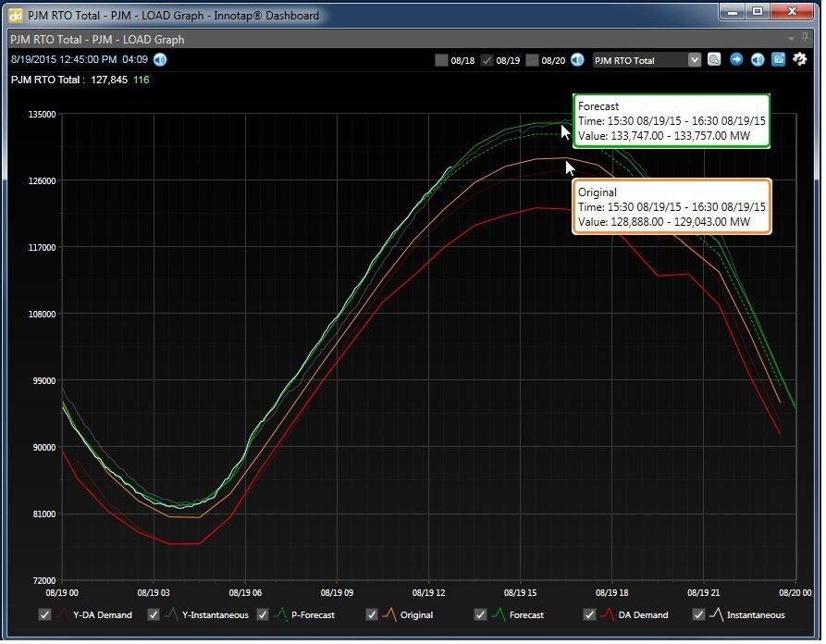826x644 pixels.
Task: Uncheck the P-Forecast series checkbox
Action: 263,614
